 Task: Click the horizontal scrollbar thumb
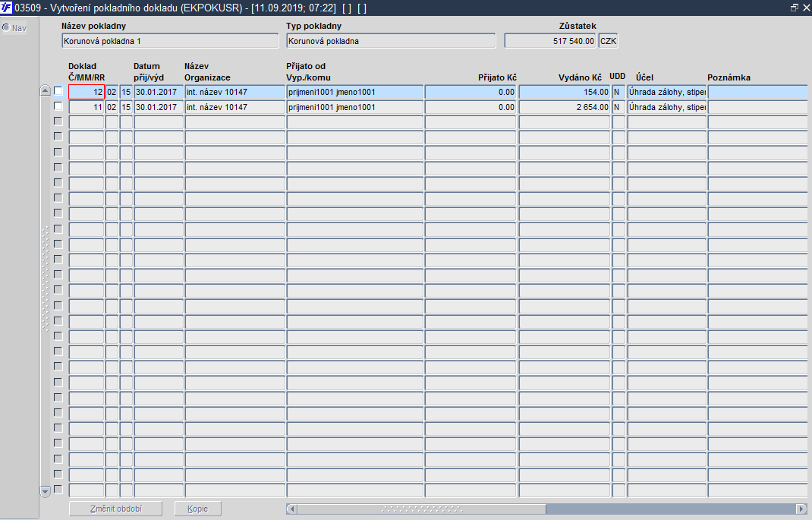(421, 509)
